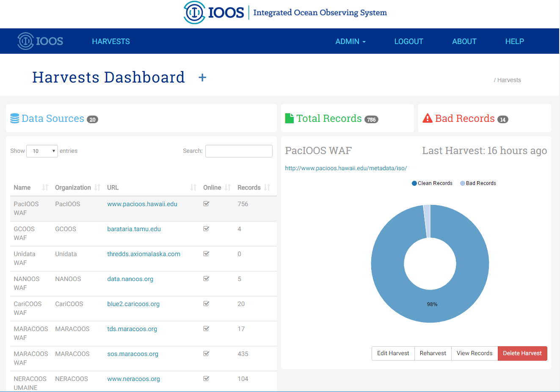This screenshot has height=392, width=560.
Task: Open the barataria.tamu.edu link
Action: pyautogui.click(x=134, y=229)
